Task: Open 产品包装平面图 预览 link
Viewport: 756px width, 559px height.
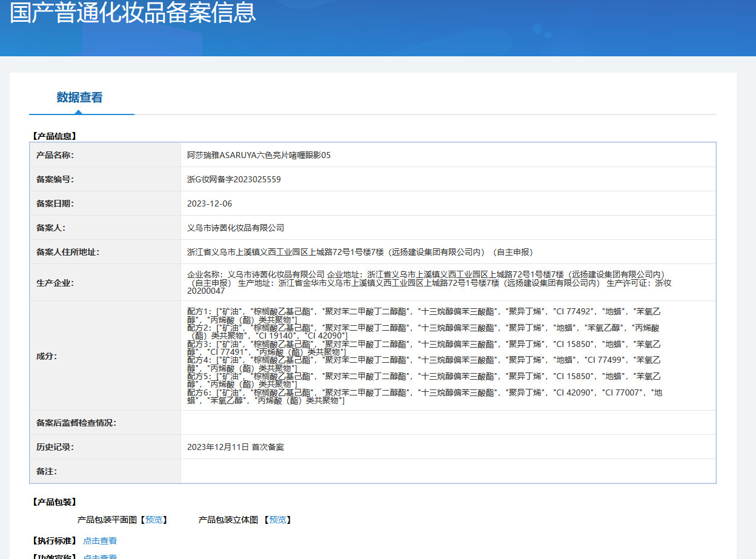Action: [154, 520]
